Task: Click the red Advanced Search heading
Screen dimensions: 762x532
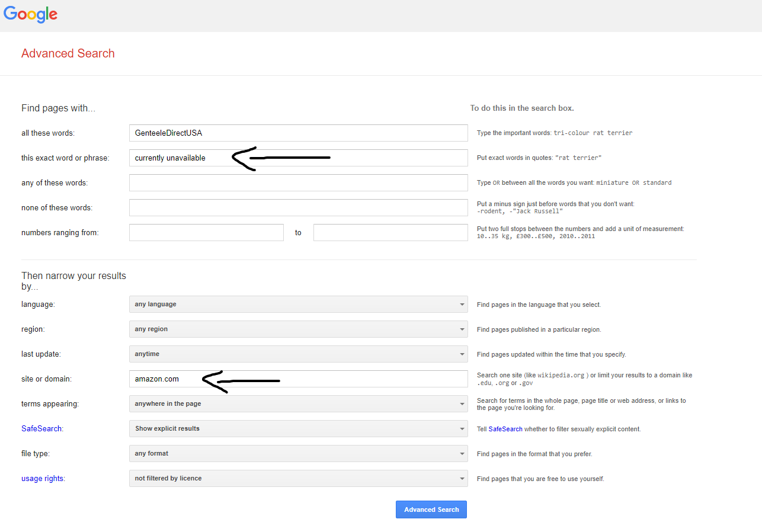Action: tap(68, 53)
